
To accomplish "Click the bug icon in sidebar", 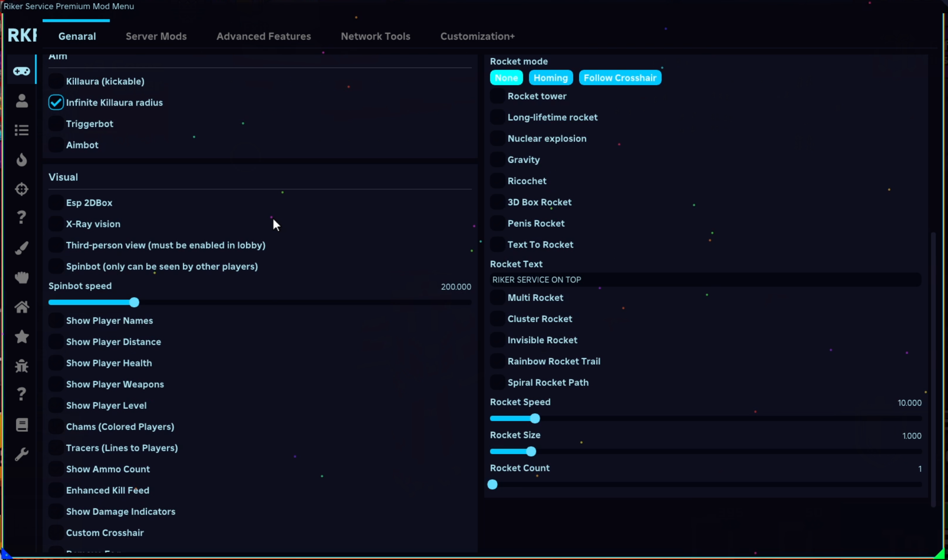I will pos(21,366).
